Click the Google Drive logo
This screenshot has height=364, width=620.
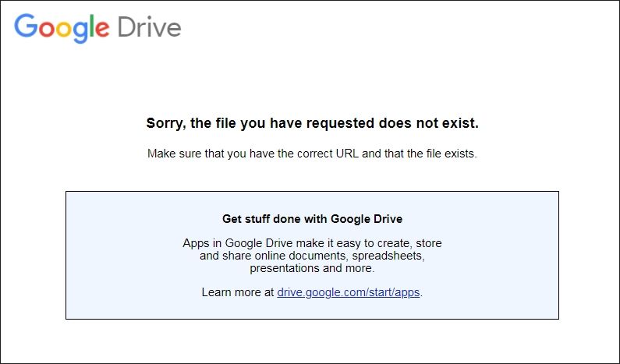pyautogui.click(x=97, y=27)
